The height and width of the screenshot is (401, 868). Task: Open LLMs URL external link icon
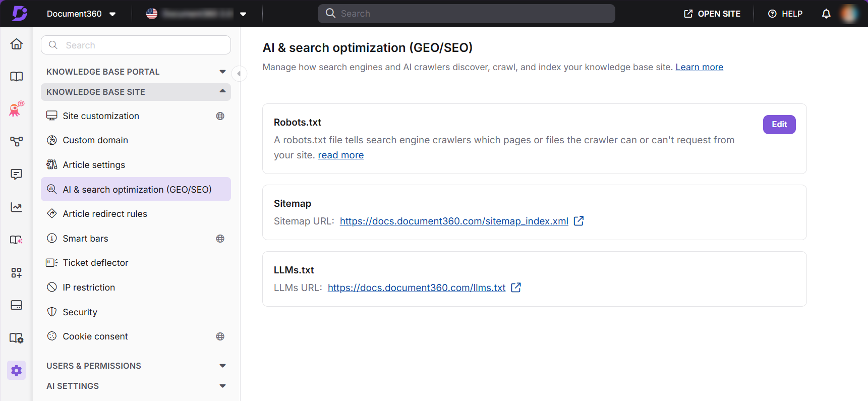pos(516,288)
